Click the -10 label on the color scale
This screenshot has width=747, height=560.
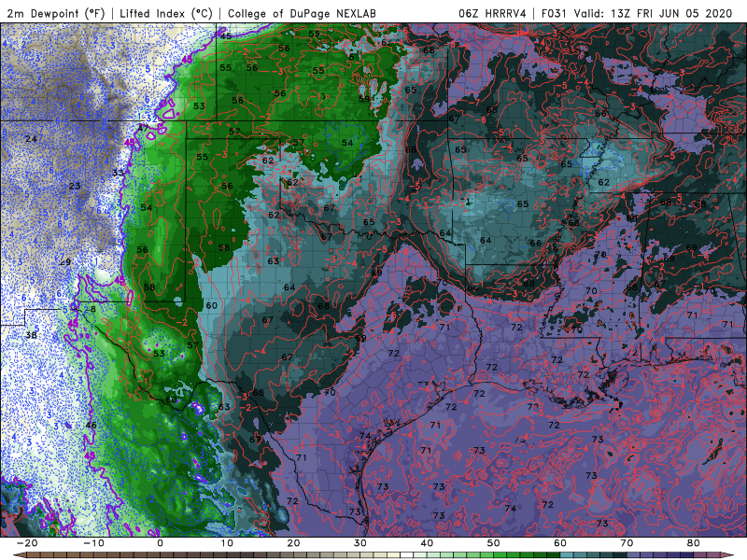(93, 543)
